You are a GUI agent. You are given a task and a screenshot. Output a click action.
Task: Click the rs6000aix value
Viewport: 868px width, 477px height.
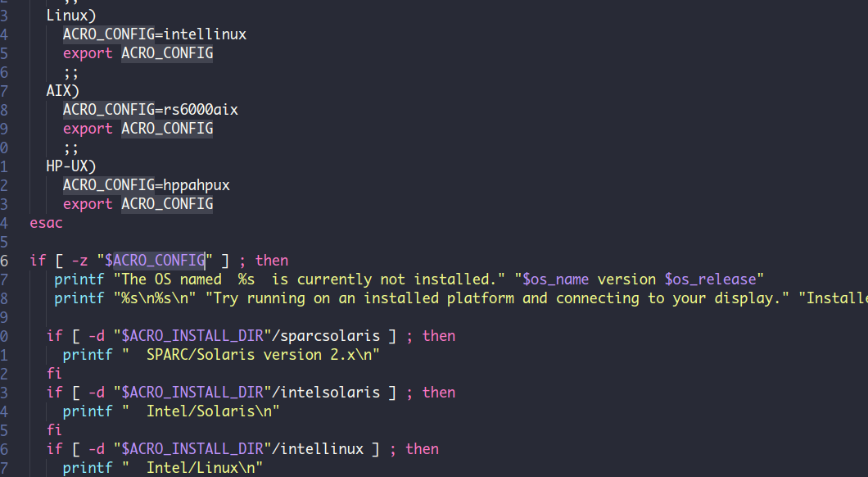click(x=201, y=110)
